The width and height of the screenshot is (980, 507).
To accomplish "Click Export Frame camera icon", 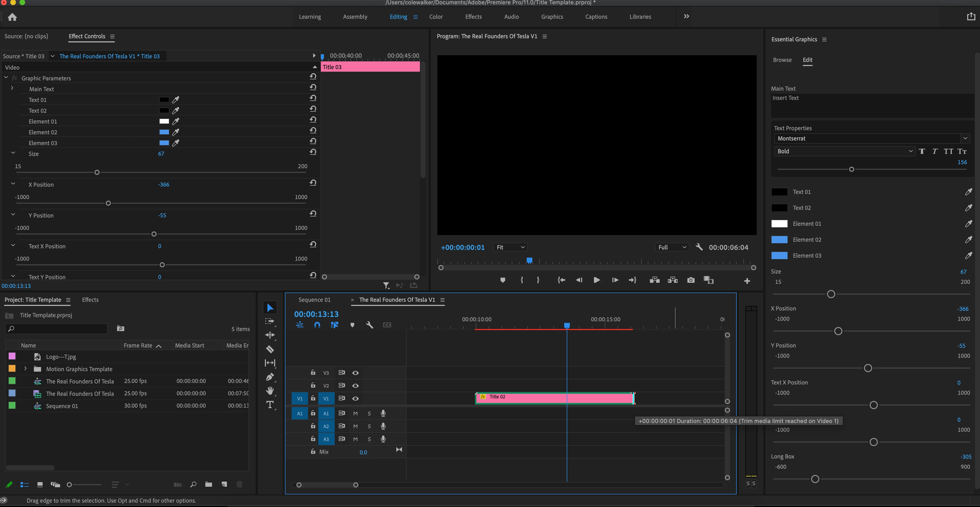I will point(690,280).
